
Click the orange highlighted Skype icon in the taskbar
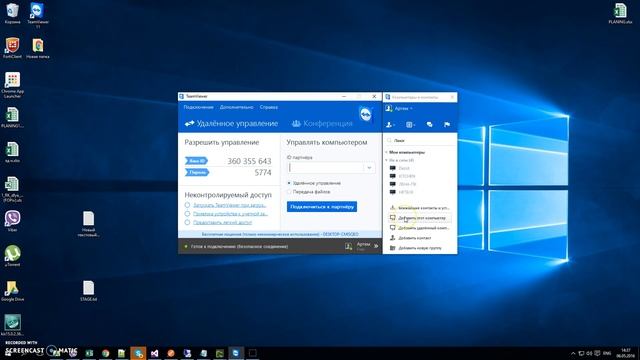tap(138, 353)
